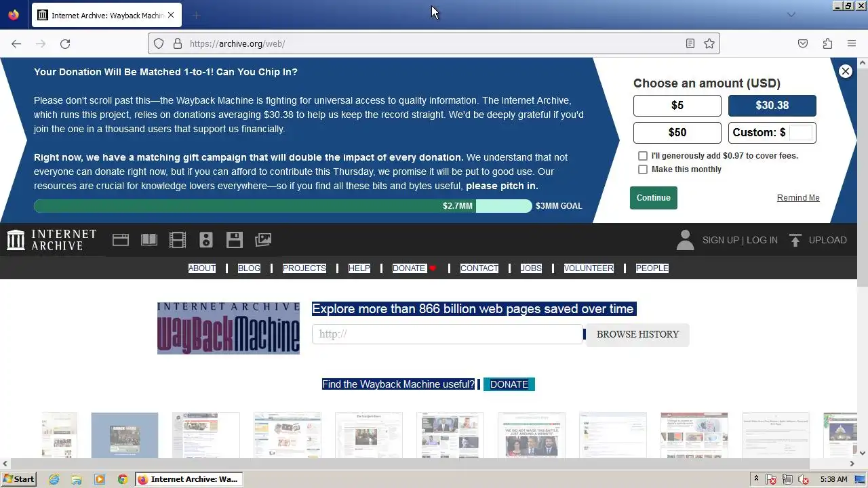Image resolution: width=868 pixels, height=488 pixels.
Task: Open the PROJECTS menu item
Action: coord(304,268)
